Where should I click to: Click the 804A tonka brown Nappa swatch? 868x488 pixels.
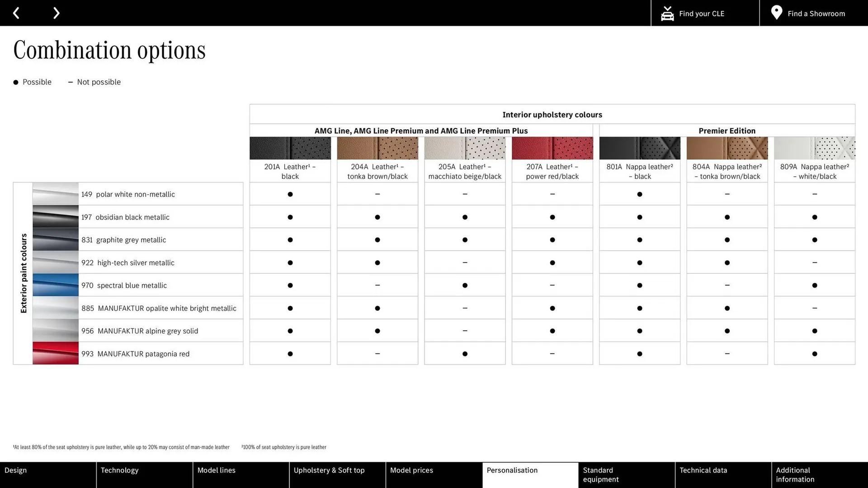[x=727, y=148]
